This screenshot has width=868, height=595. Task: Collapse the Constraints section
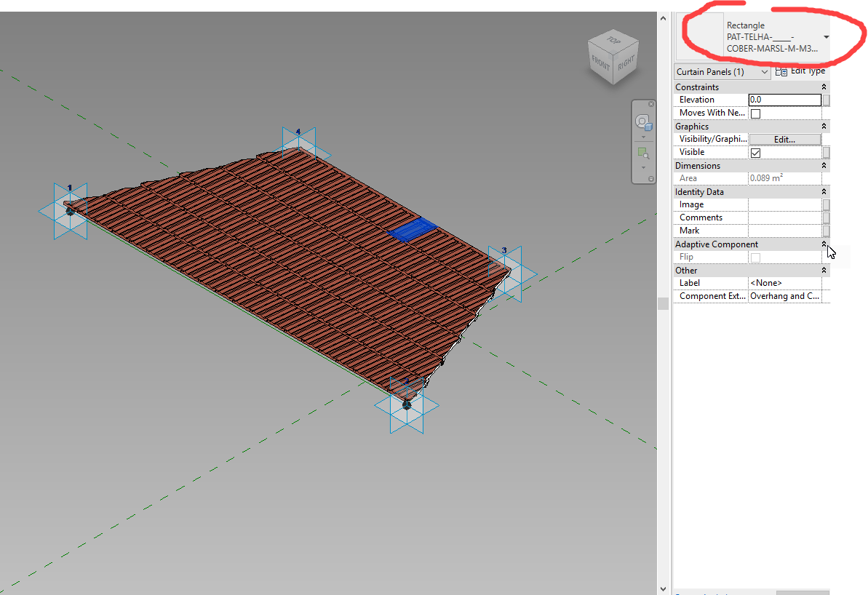[x=824, y=87]
